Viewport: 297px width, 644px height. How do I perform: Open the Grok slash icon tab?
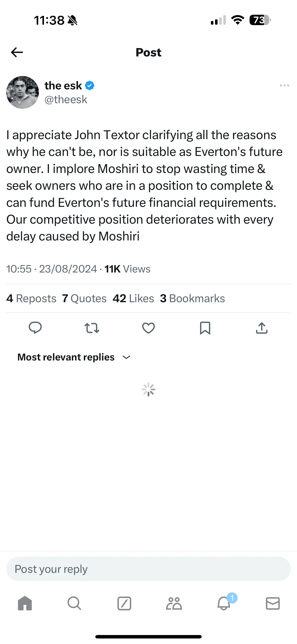124,603
